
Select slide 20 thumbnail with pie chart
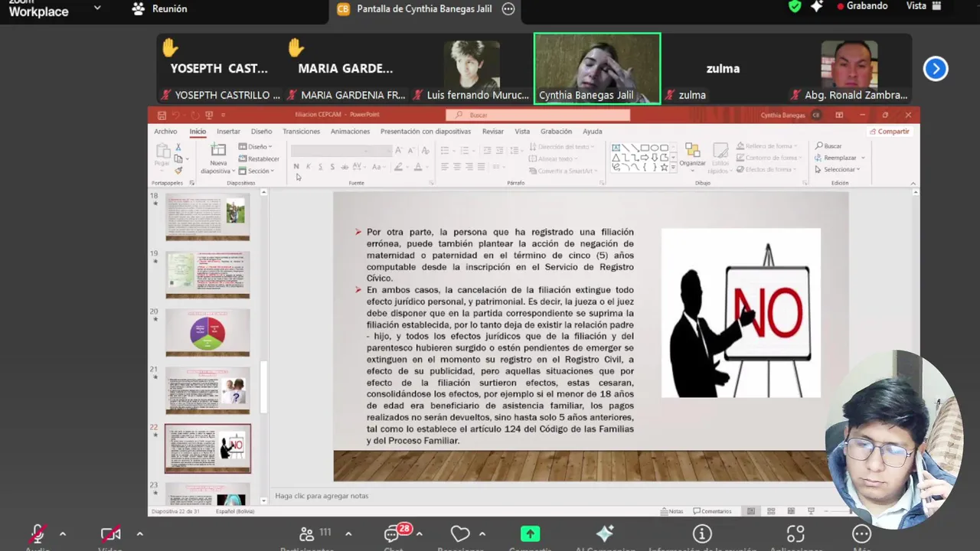tap(207, 332)
